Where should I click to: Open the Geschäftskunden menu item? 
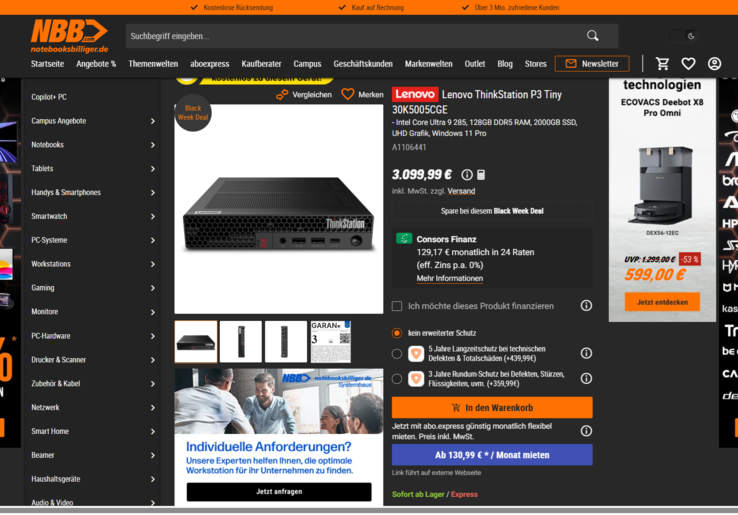tap(363, 64)
